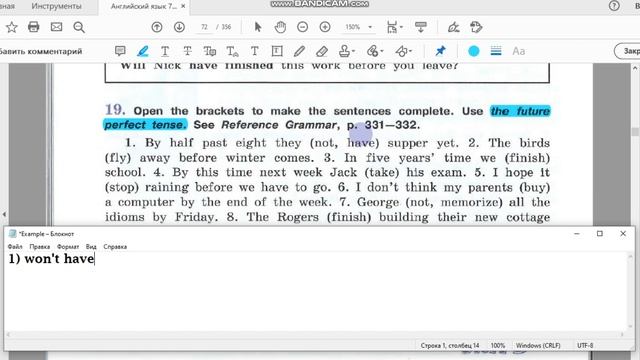Image resolution: width=640 pixels, height=360 pixels.
Task: Toggle the keep tool selected pin
Action: pos(440,51)
